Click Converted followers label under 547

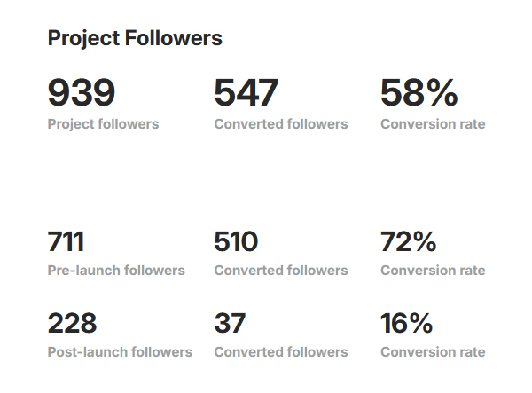pos(281,124)
